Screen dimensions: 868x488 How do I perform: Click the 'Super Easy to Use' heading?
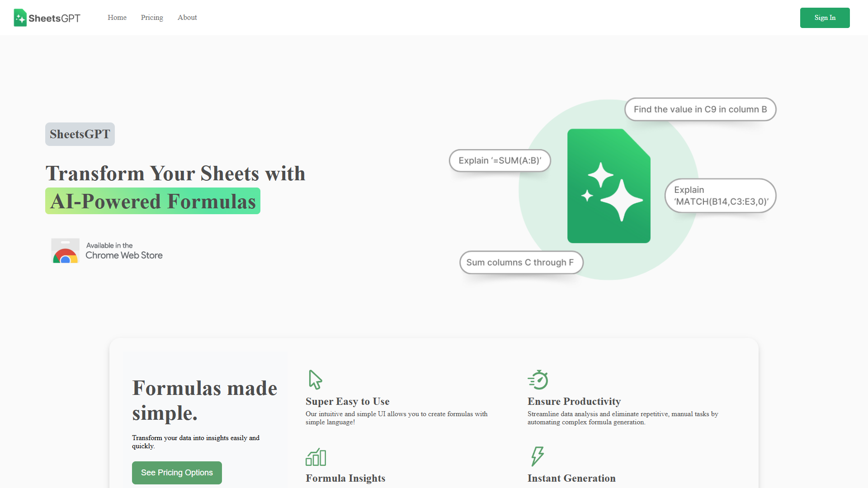tap(348, 401)
